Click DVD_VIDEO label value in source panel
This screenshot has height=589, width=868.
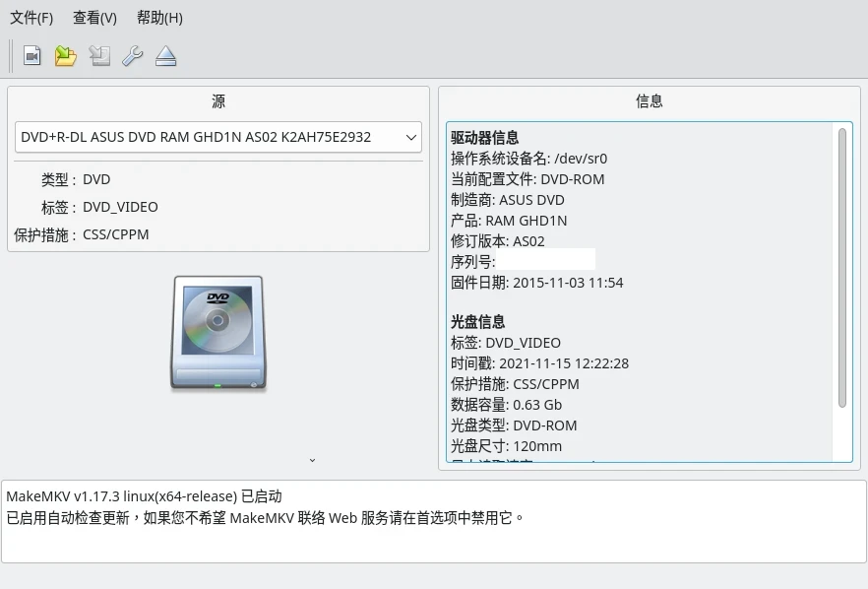(120, 207)
